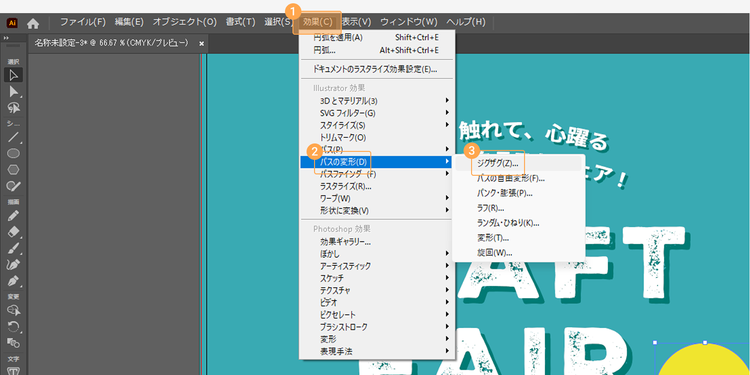This screenshot has width=750, height=375.
Task: Choose ラフ(R)... from submenu
Action: click(x=518, y=208)
